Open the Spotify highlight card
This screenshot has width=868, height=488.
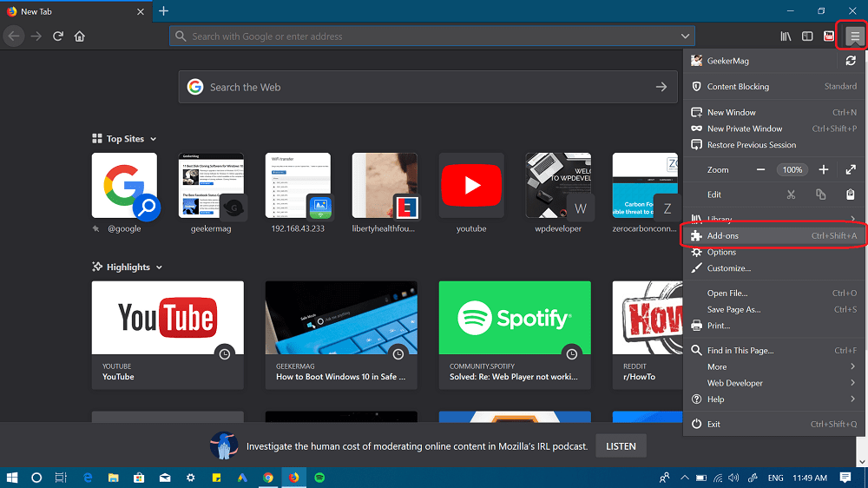pyautogui.click(x=515, y=335)
